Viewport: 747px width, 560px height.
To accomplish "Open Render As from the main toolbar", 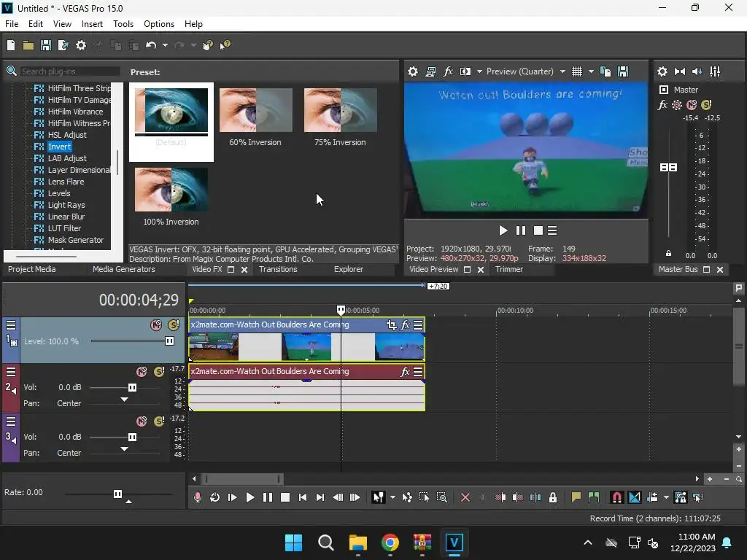I will 63,45.
